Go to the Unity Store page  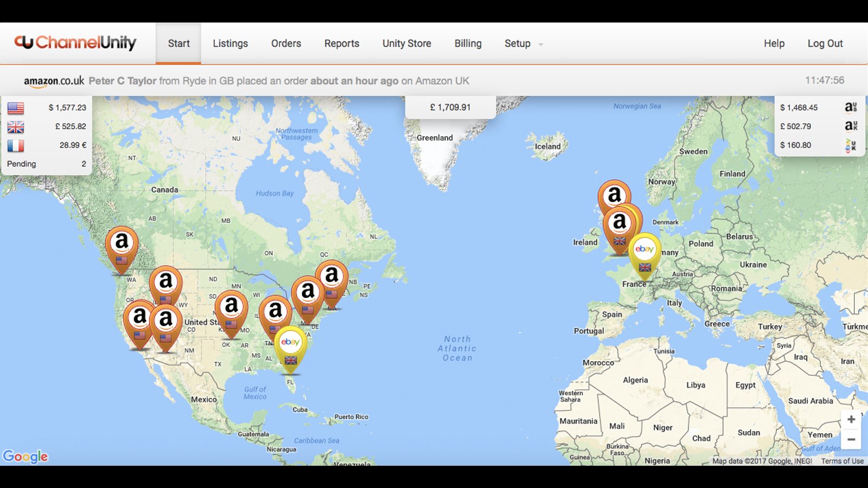(406, 43)
